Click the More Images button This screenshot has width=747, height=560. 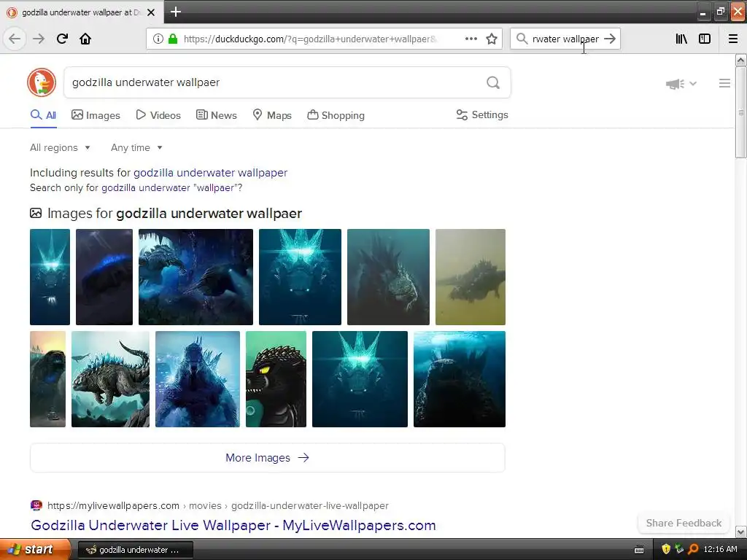(267, 458)
